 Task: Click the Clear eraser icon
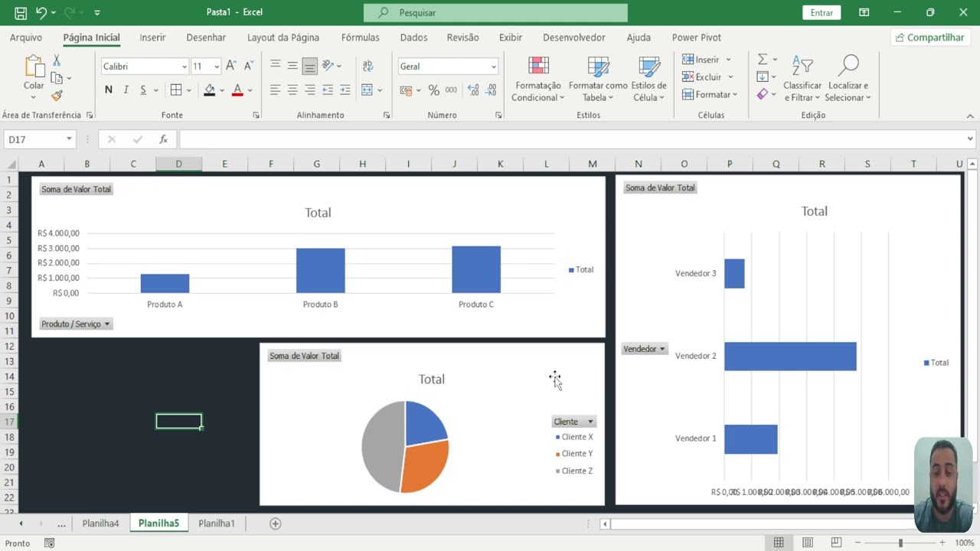(763, 94)
